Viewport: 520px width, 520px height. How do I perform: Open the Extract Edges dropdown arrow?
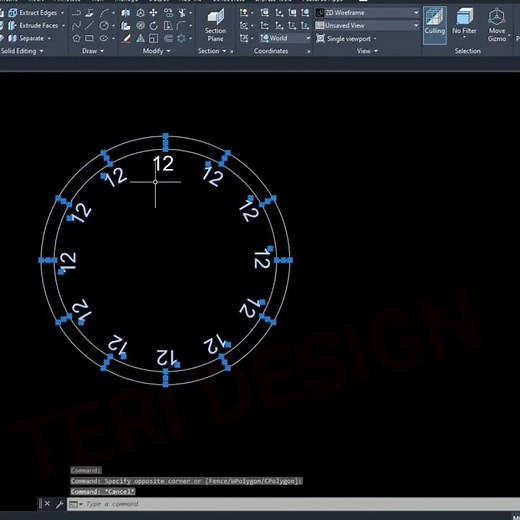62,13
